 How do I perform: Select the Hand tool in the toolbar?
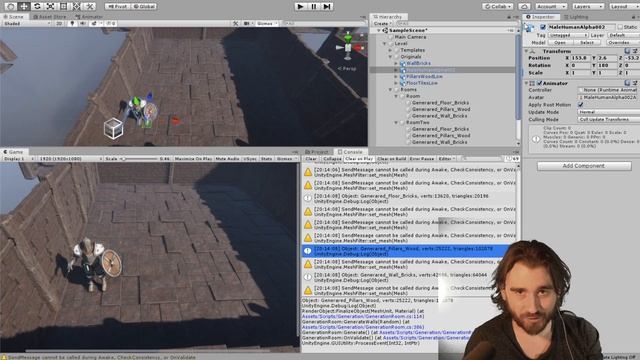pos(11,6)
